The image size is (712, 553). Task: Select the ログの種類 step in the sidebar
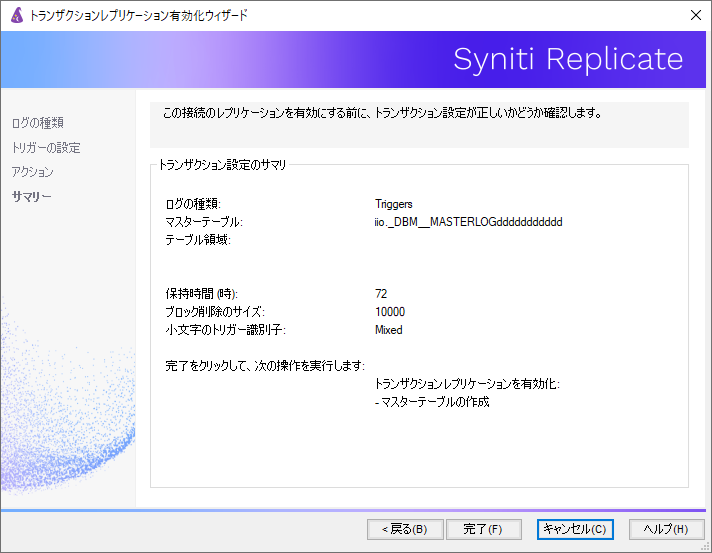click(38, 123)
